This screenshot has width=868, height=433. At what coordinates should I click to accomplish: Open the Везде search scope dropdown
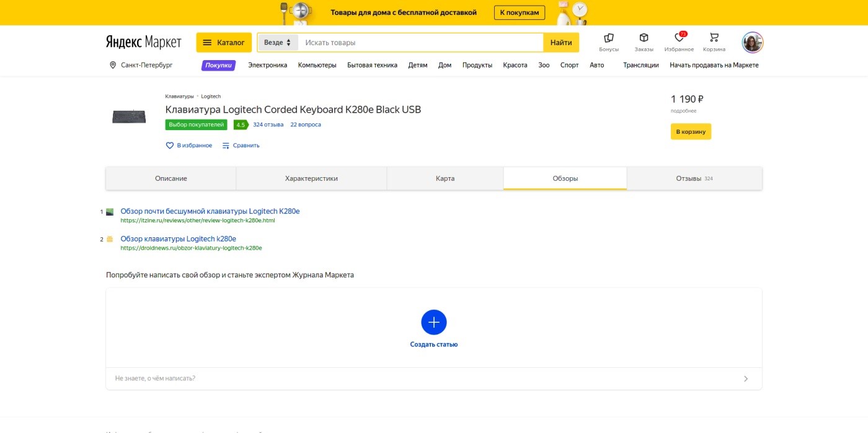click(x=278, y=43)
